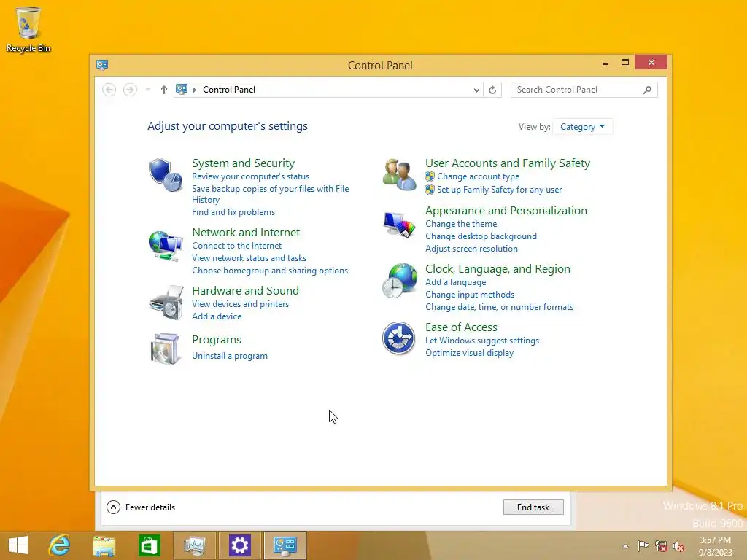Click End task button
This screenshot has height=560, width=747.
click(533, 507)
